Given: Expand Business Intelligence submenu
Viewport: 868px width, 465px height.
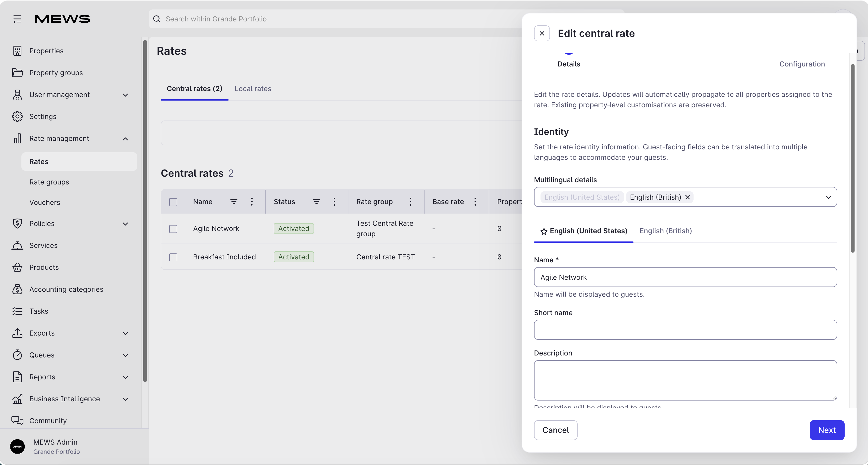Looking at the screenshot, I should pos(125,399).
